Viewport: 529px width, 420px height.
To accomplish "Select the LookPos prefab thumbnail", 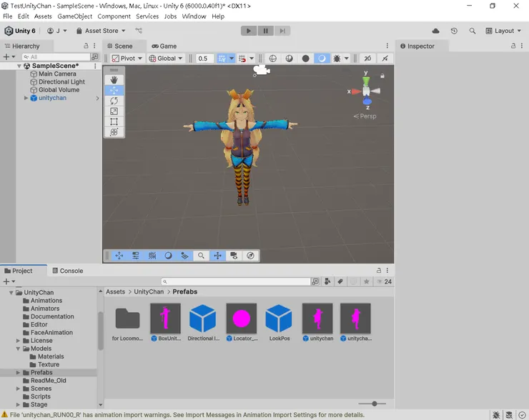I will click(x=279, y=319).
